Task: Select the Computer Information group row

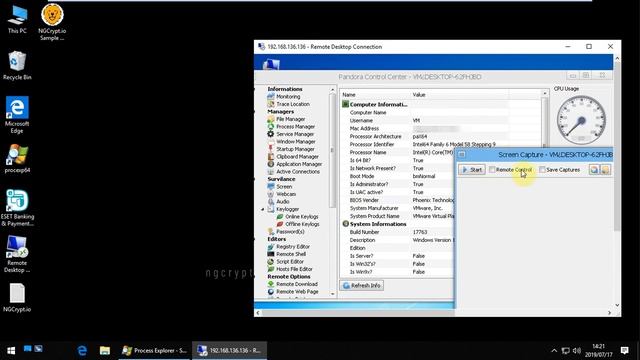Action: (x=424, y=104)
